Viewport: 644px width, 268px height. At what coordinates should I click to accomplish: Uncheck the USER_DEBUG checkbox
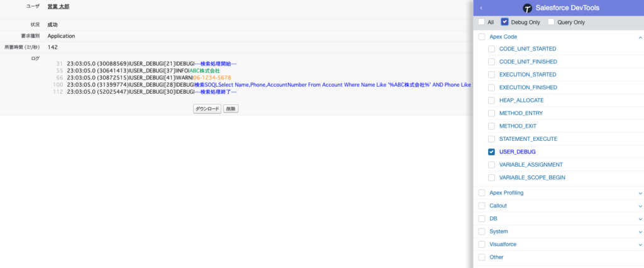tap(491, 152)
